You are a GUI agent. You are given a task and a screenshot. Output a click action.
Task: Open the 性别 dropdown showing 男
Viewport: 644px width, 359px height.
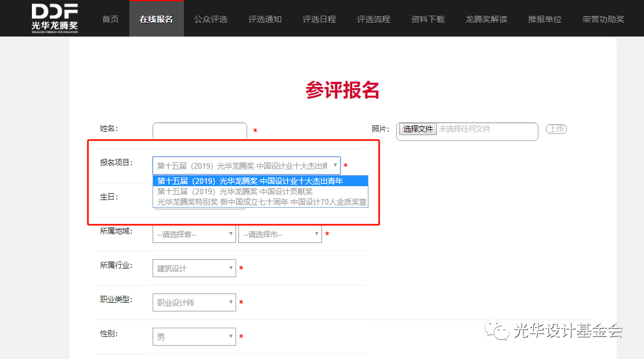pyautogui.click(x=194, y=337)
